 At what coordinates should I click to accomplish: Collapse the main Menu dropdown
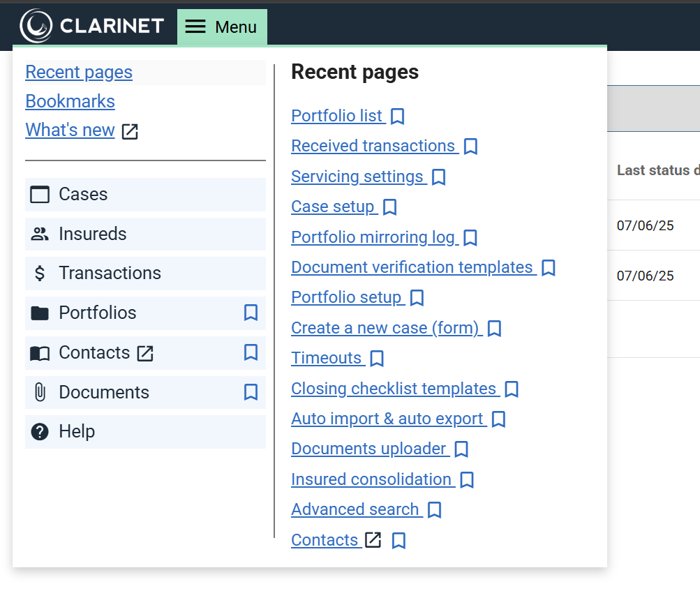click(x=222, y=27)
